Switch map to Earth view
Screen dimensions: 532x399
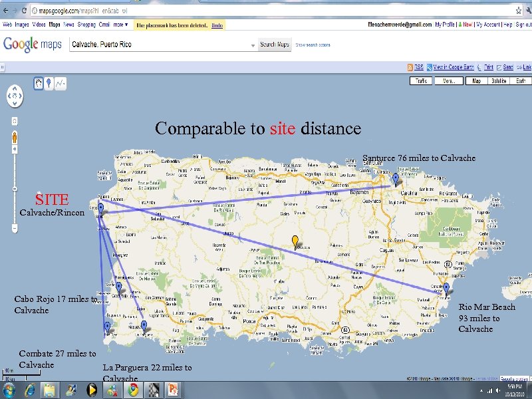(x=521, y=80)
